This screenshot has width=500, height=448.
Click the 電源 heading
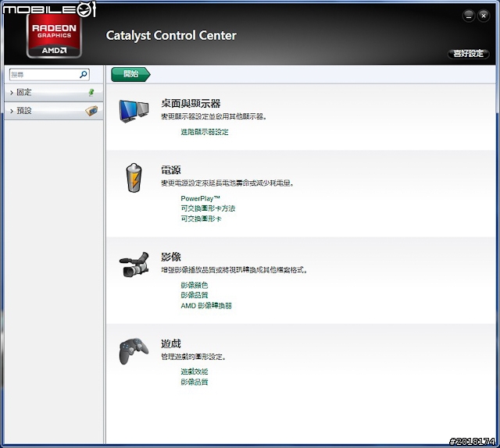[x=171, y=170]
